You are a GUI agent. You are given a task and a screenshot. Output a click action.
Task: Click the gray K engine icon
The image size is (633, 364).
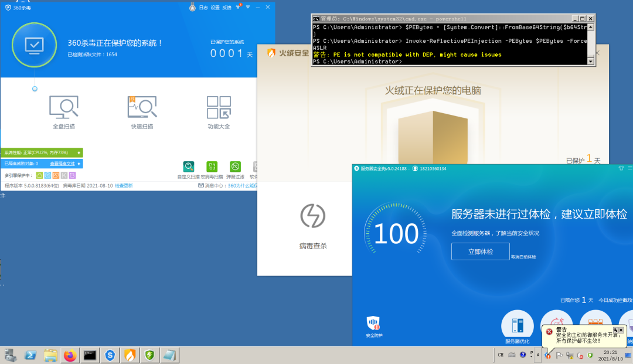(x=64, y=175)
